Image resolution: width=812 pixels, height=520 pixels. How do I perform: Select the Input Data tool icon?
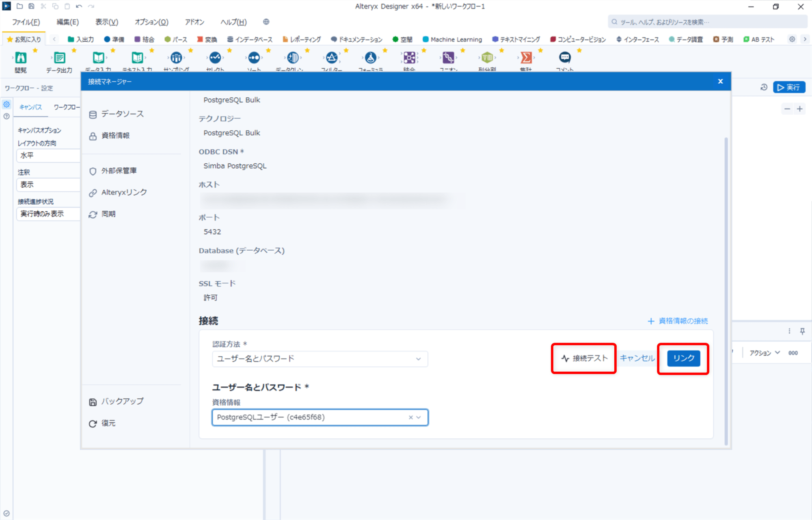[x=98, y=58]
